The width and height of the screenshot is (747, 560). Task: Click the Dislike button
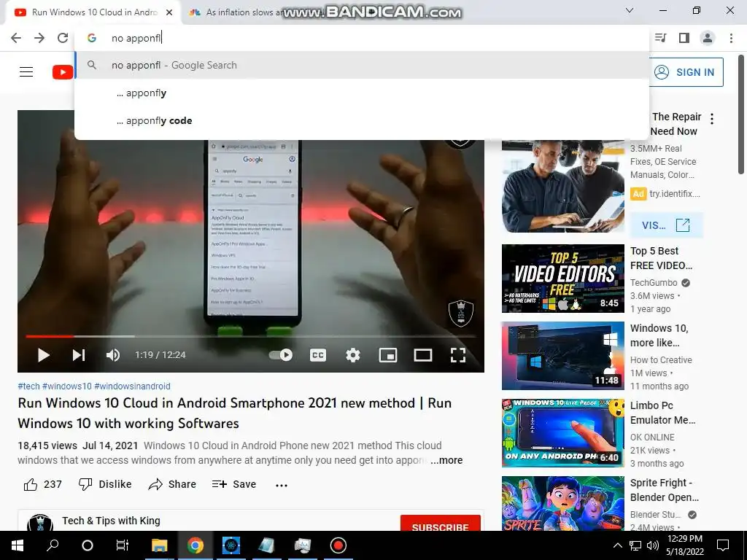[105, 484]
